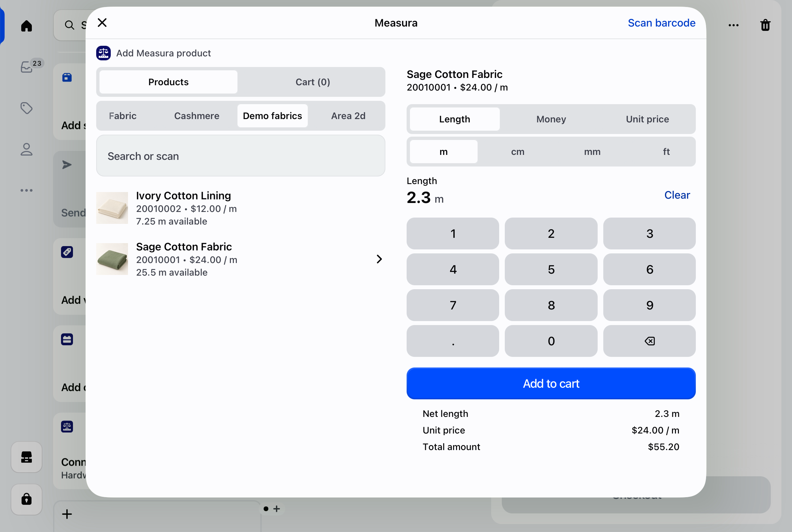Image resolution: width=792 pixels, height=532 pixels.
Task: Click the blue shop tile icon
Action: [67, 77]
